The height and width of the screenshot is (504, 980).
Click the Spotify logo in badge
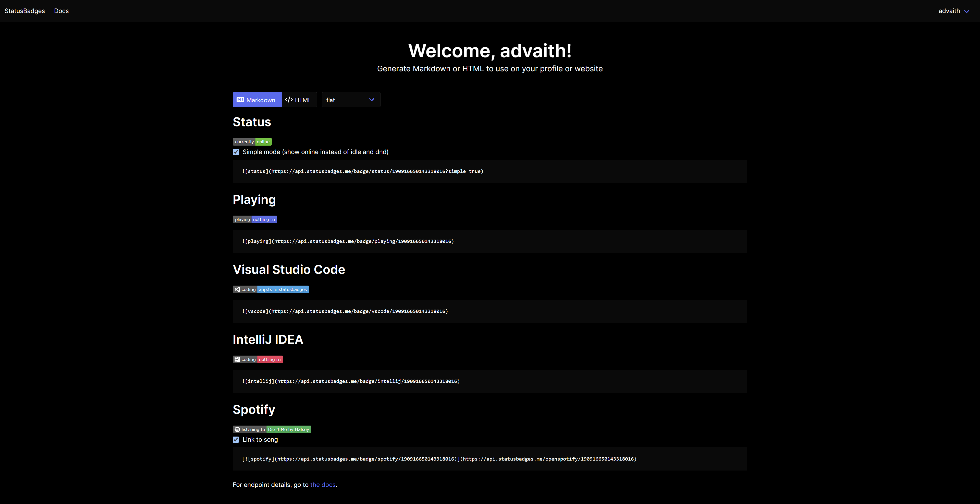pos(237,429)
